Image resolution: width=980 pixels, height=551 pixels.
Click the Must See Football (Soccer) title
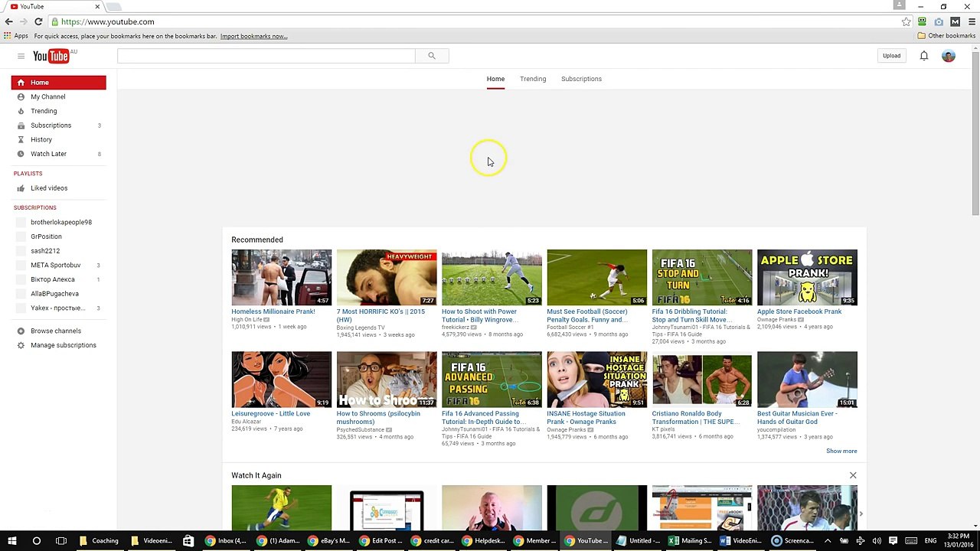coord(587,315)
